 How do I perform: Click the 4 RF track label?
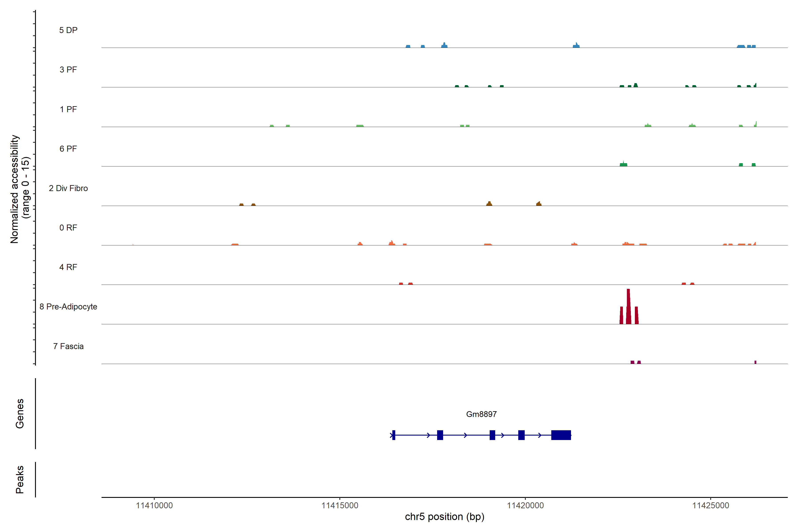[x=68, y=267]
